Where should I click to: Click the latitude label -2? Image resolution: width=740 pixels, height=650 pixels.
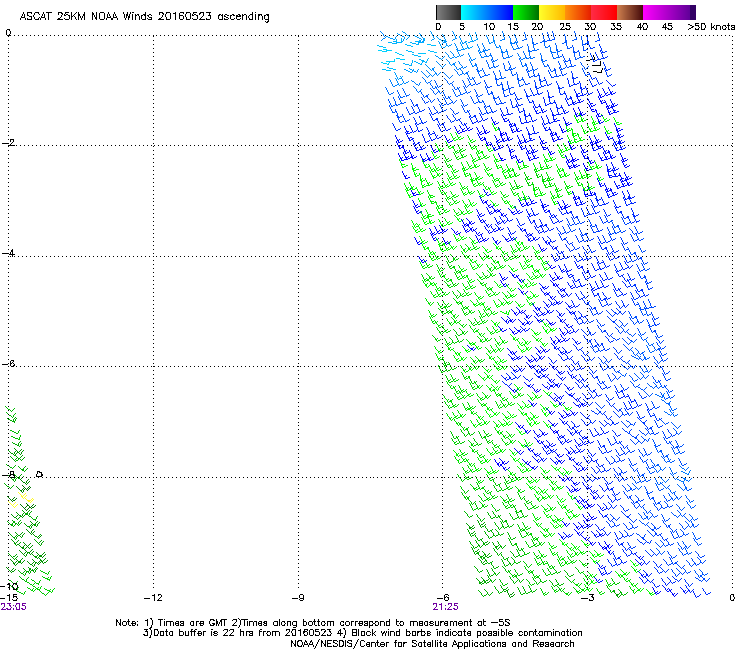click(x=8, y=143)
